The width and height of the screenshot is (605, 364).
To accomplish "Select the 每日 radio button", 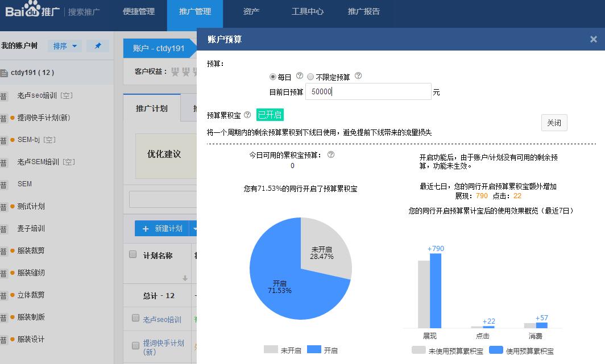I will pos(274,76).
